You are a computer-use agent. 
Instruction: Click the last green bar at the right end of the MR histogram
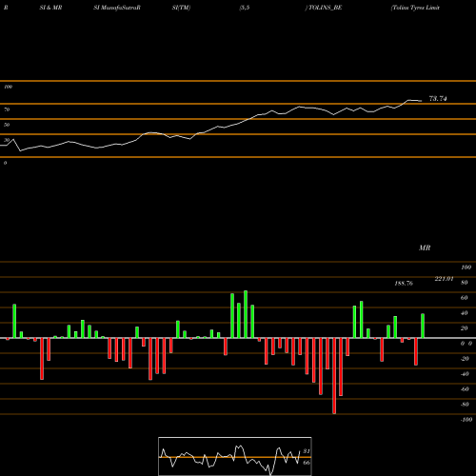(423, 326)
